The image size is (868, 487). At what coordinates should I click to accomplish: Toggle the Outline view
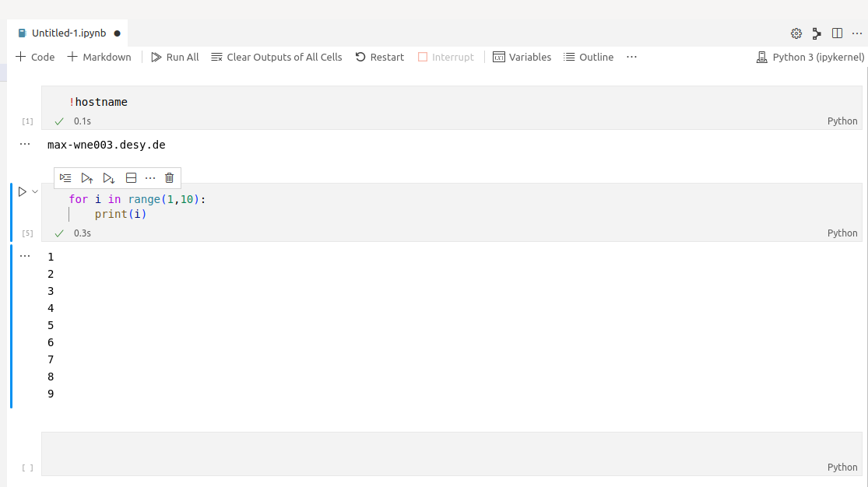tap(589, 57)
